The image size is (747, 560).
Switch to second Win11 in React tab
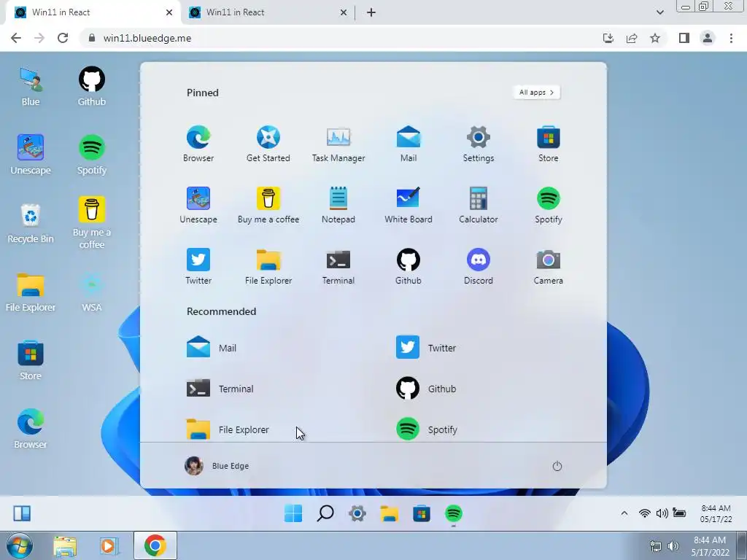coord(268,12)
